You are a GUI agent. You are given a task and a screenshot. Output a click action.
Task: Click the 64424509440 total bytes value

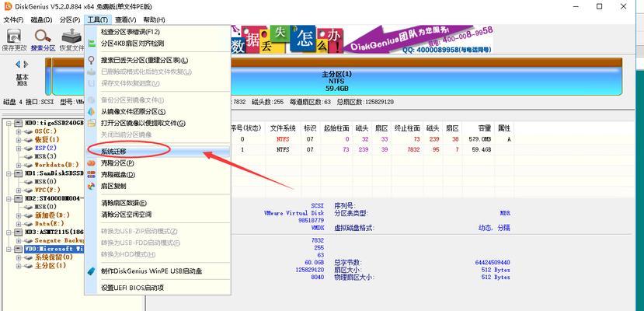coord(493,262)
